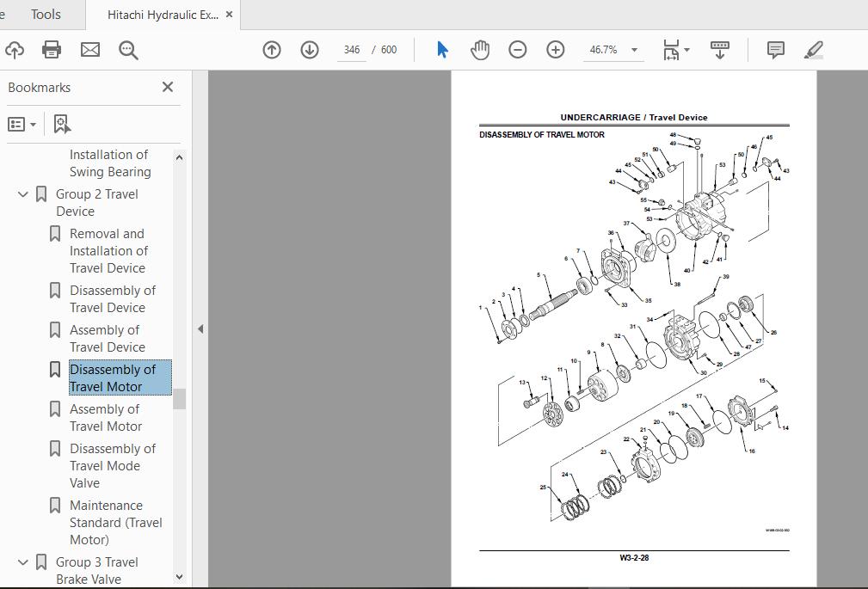Click the expand current bookmark icon
This screenshot has width=868, height=589.
click(x=60, y=123)
